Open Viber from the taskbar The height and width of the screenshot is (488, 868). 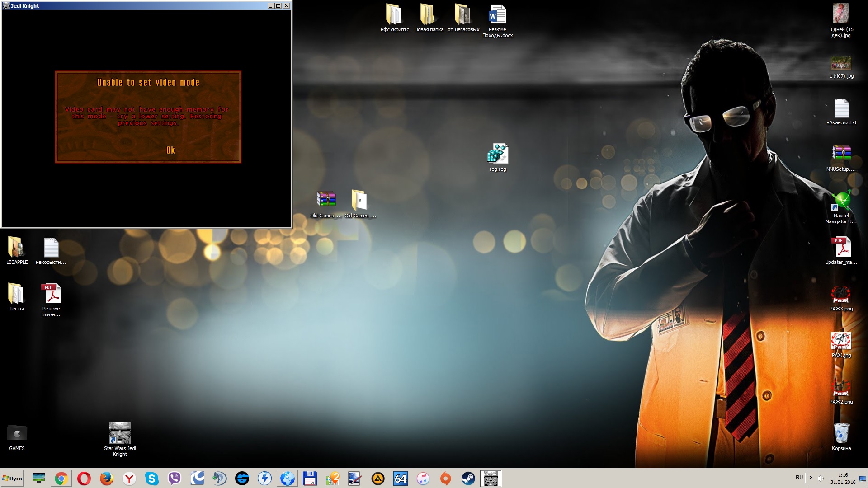click(175, 479)
